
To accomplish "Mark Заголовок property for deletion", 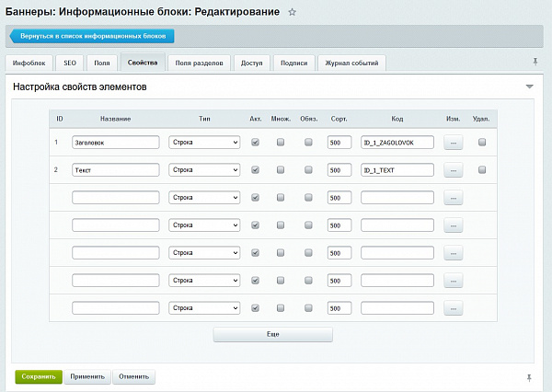I will pos(482,143).
